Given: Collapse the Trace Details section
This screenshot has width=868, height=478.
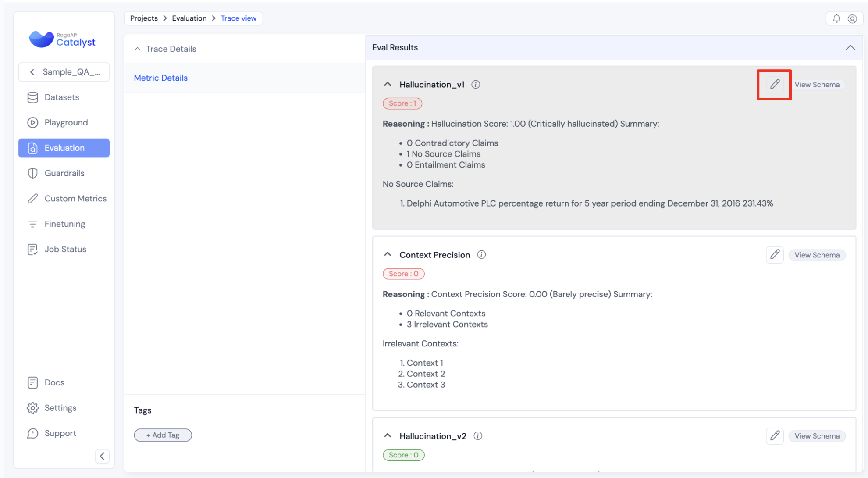Looking at the screenshot, I should 138,49.
